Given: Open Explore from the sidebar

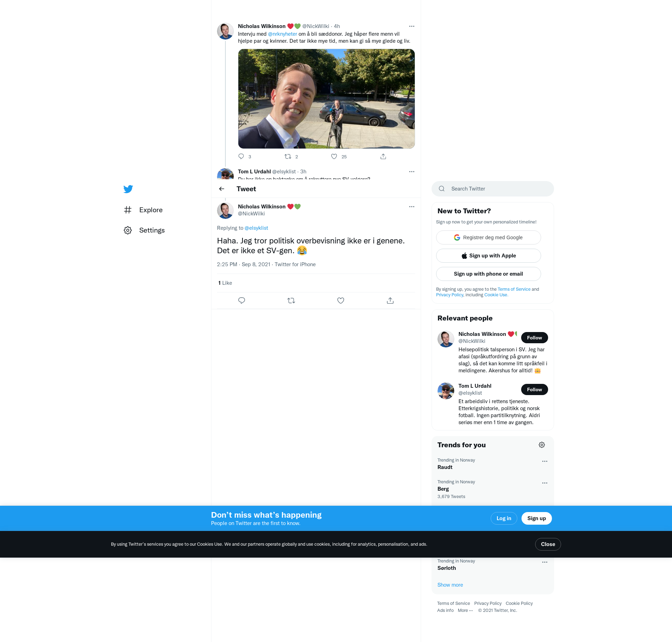Looking at the screenshot, I should click(x=143, y=210).
